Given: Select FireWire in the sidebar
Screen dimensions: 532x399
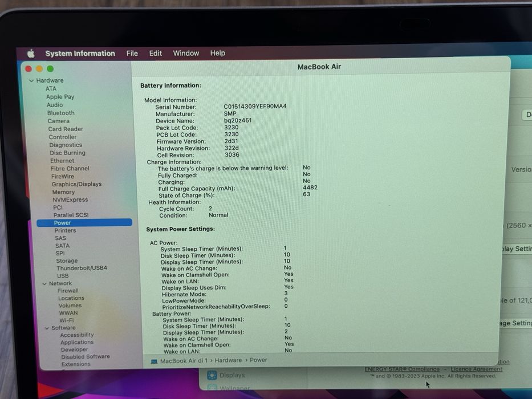Looking at the screenshot, I should point(62,177).
